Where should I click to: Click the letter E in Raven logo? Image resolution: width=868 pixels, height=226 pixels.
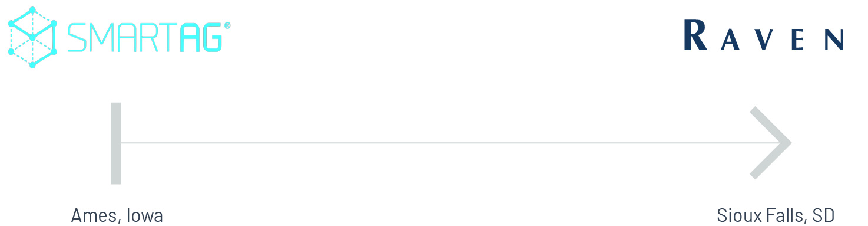point(798,40)
